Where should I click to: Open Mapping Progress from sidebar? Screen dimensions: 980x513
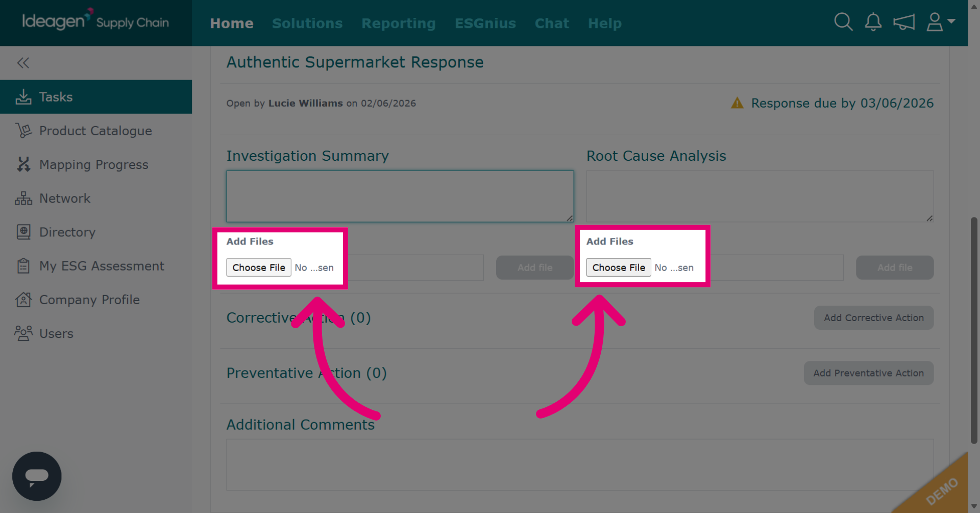tap(96, 164)
